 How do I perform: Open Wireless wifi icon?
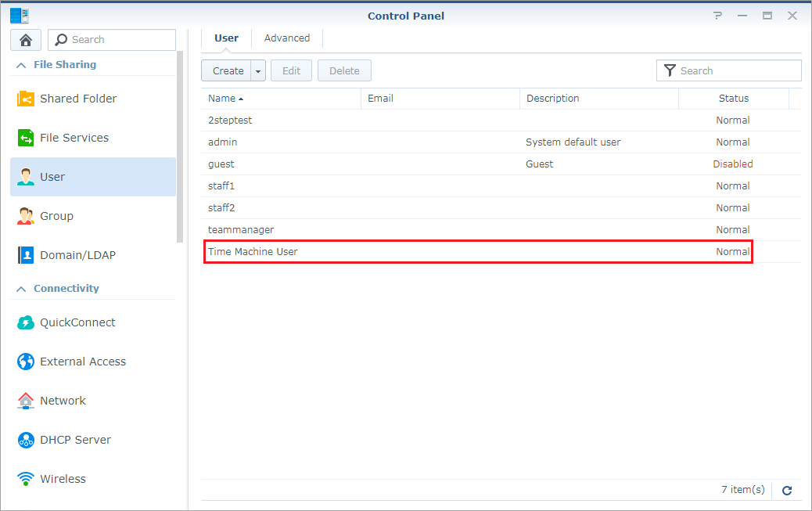[25, 479]
